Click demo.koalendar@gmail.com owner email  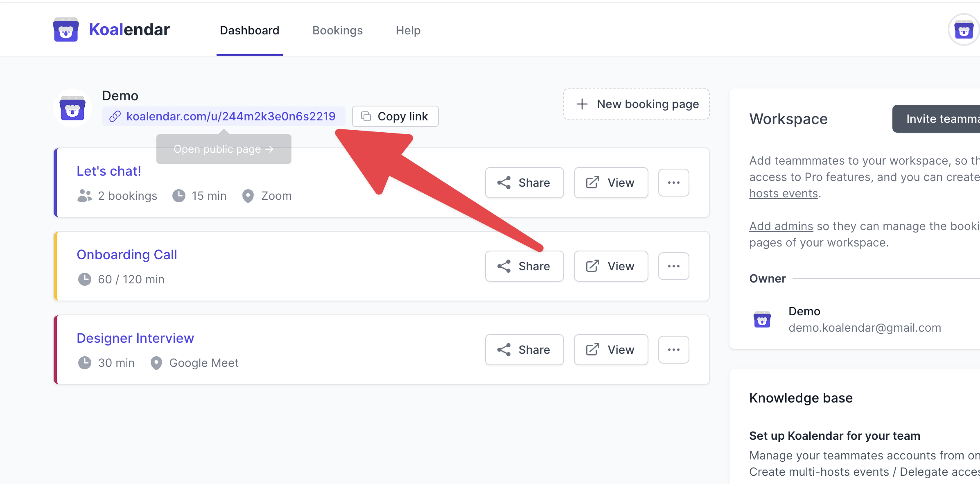click(865, 328)
